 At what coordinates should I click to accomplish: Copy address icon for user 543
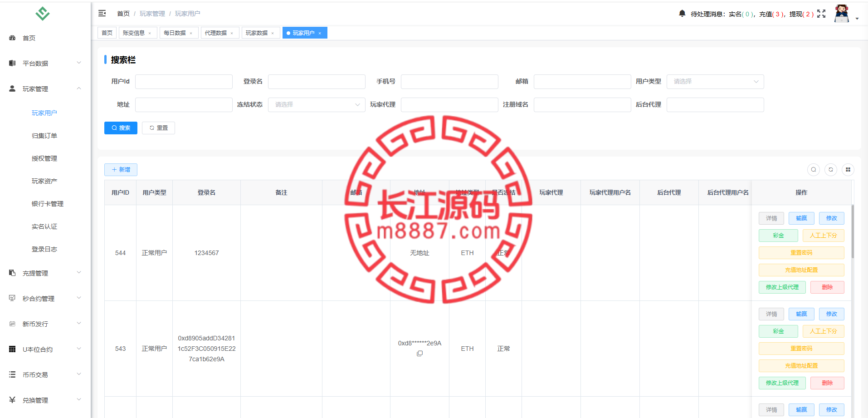coord(420,354)
